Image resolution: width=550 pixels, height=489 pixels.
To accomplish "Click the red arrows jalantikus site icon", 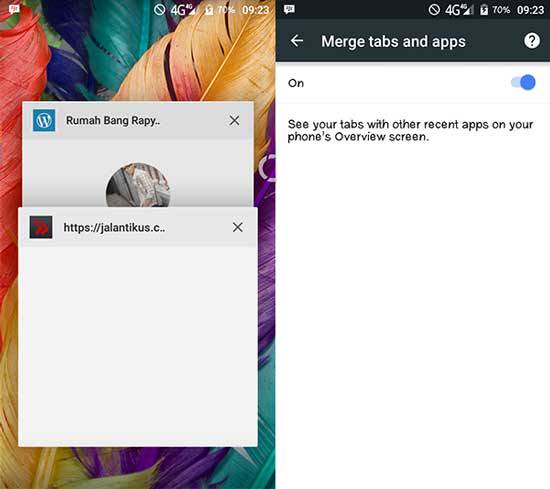I will pyautogui.click(x=41, y=227).
